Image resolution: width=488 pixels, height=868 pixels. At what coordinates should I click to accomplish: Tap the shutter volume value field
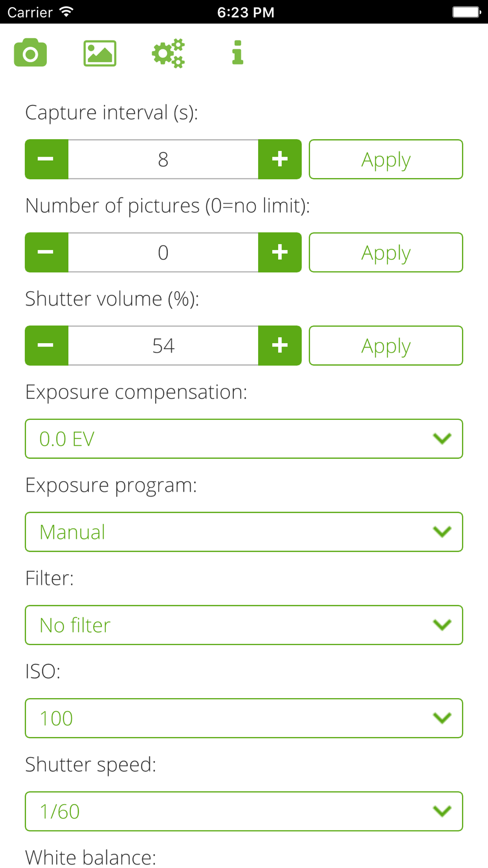coord(163,346)
